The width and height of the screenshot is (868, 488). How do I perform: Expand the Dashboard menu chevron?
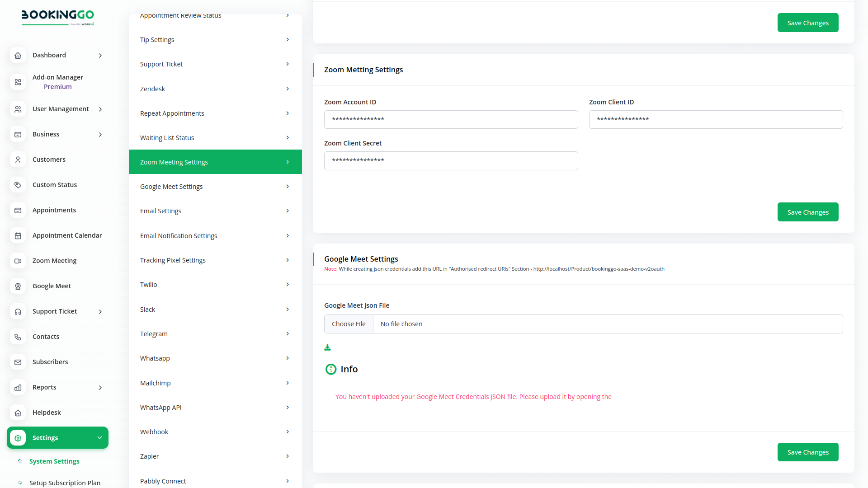[100, 56]
